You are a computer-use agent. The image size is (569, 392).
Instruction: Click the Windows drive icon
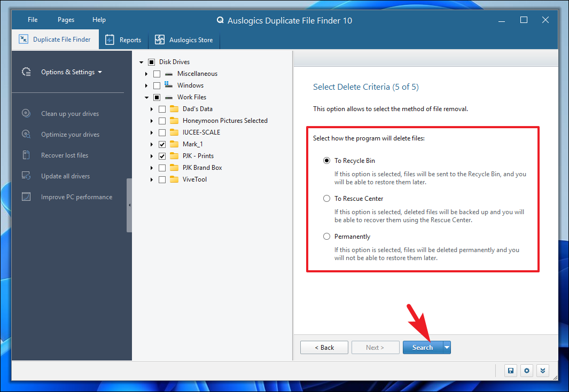pos(168,85)
